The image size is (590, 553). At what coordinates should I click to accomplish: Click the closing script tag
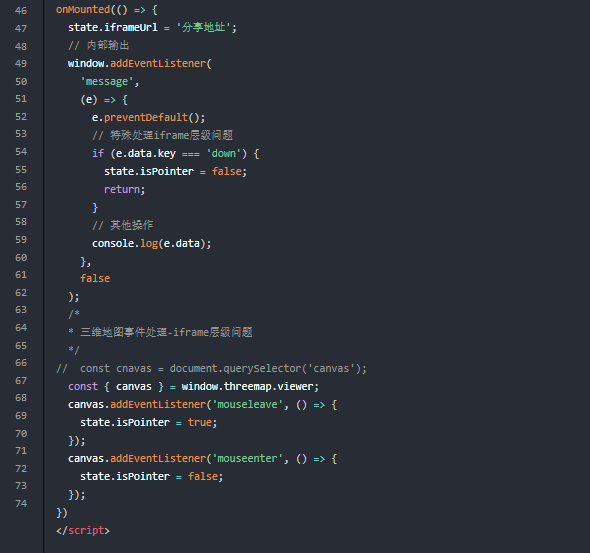click(x=83, y=530)
